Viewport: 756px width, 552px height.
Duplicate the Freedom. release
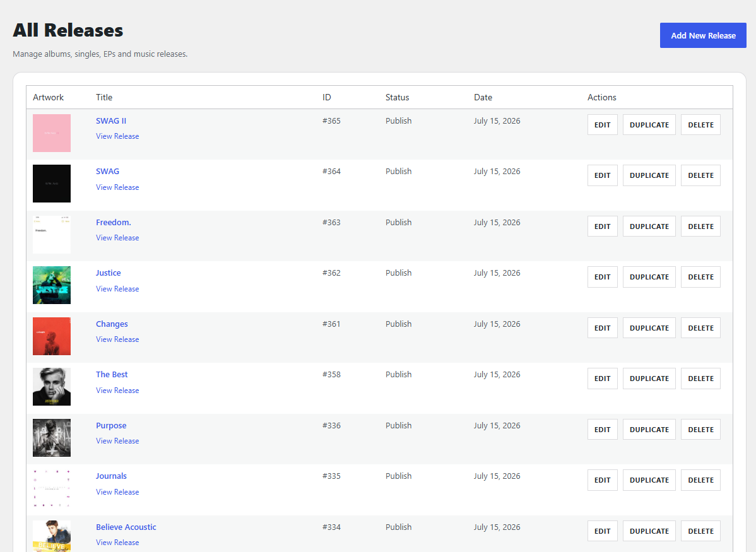click(x=649, y=226)
